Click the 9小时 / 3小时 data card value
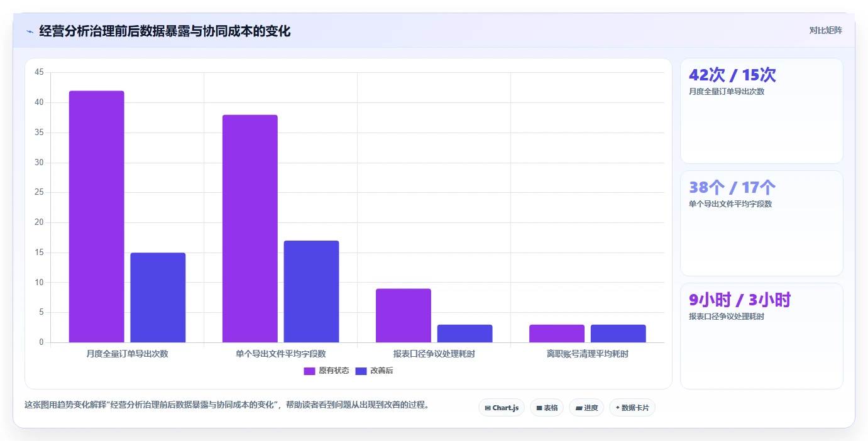This screenshot has height=441, width=868. [x=740, y=300]
